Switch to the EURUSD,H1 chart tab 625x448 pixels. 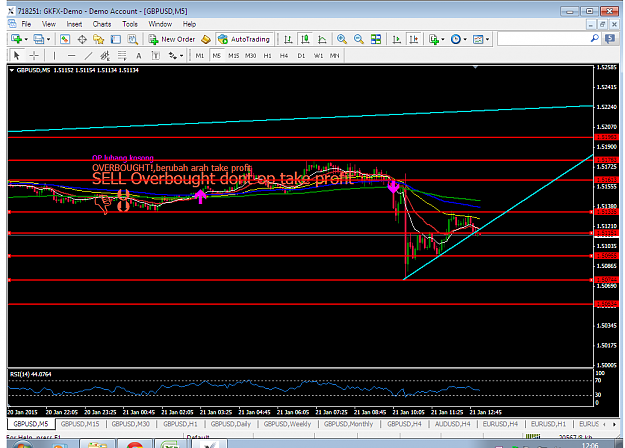[x=548, y=424]
